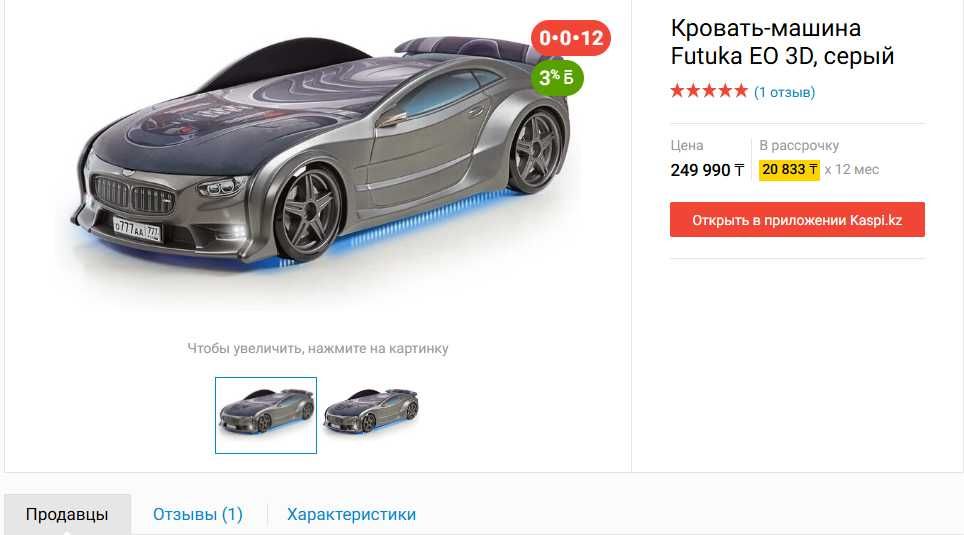Click the 249 990 ₸ price value
The image size is (964, 535).
point(707,170)
